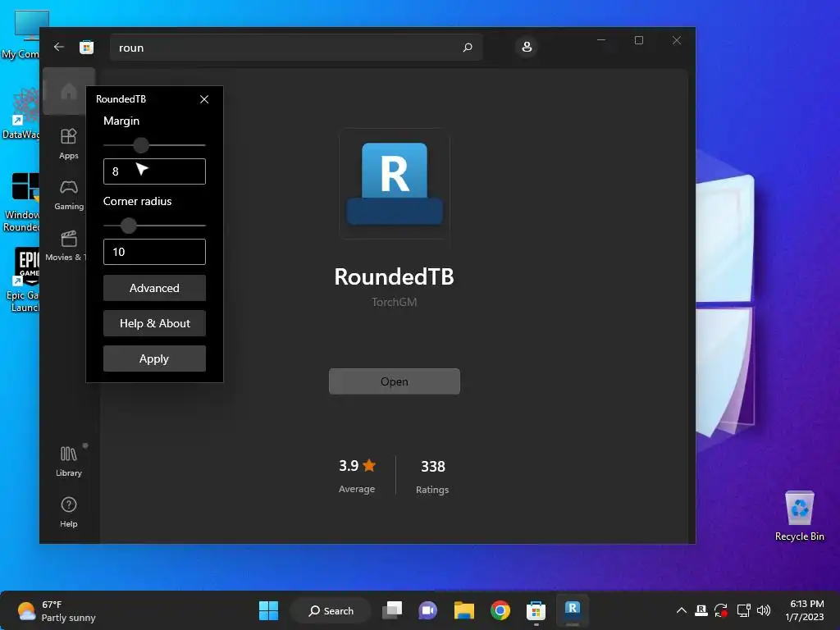This screenshot has height=630, width=840.
Task: Select the Epic Games Launcher desktop icon
Action: click(x=24, y=280)
